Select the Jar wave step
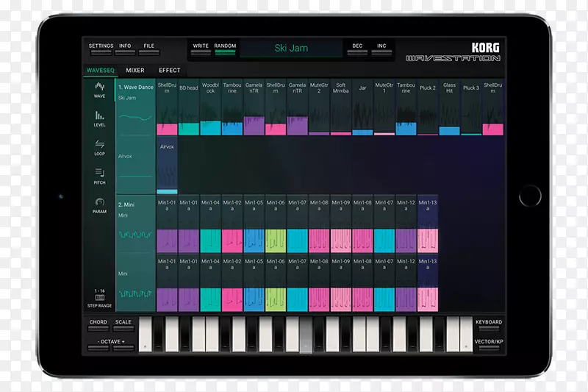588x392 pixels. point(362,107)
